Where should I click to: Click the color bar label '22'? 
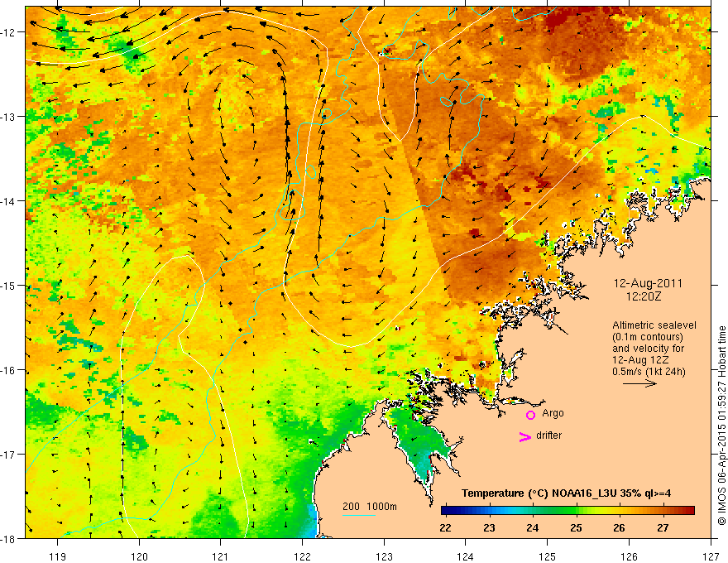[445, 527]
